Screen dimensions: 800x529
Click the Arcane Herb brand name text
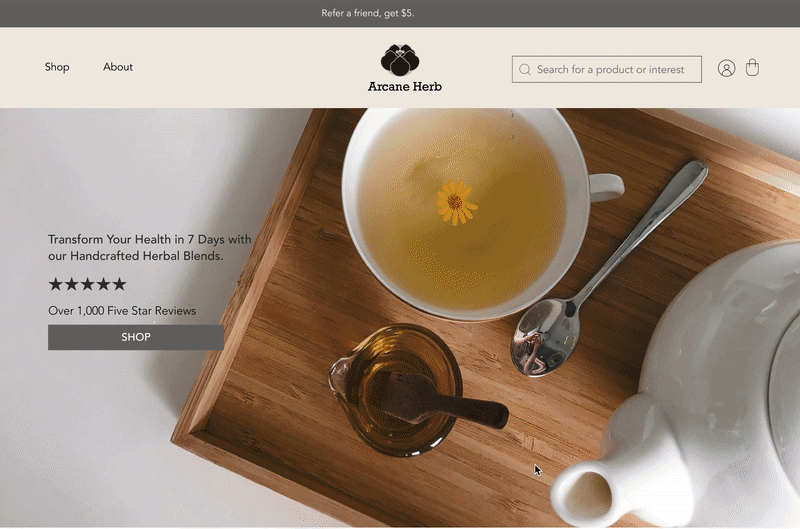[x=405, y=87]
